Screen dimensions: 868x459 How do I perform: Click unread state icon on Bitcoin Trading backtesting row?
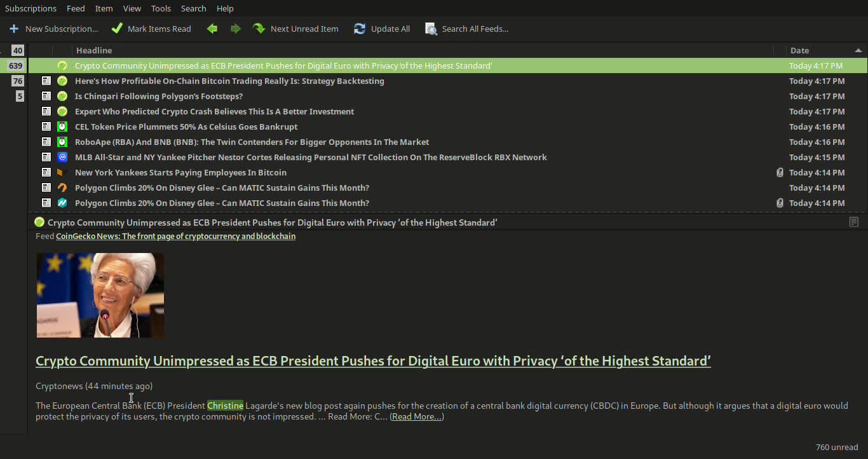pos(46,81)
